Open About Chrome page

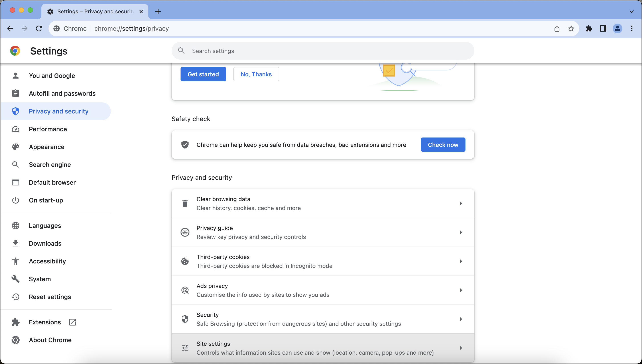point(56,340)
